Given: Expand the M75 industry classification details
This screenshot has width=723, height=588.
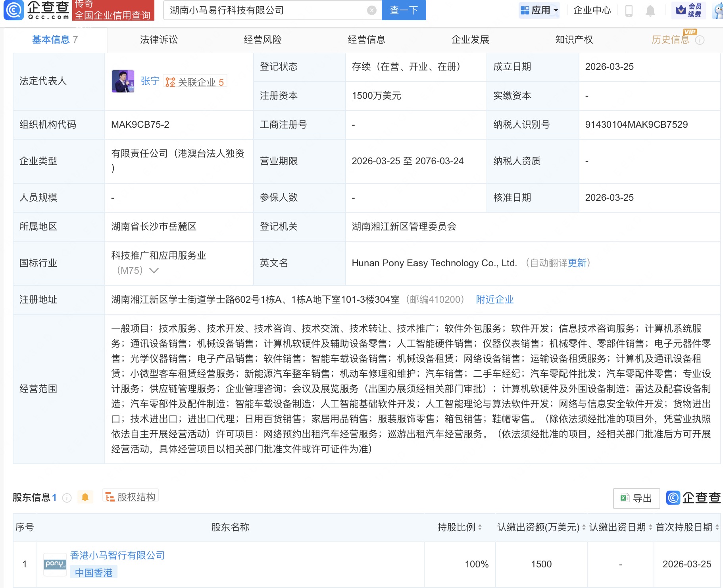Looking at the screenshot, I should point(154,271).
